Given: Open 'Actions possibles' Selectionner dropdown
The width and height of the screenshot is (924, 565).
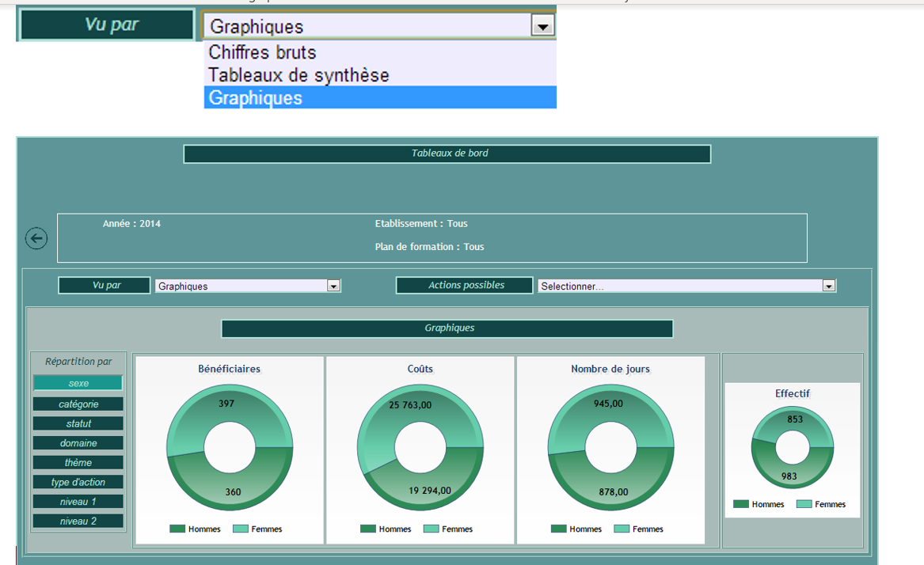Looking at the screenshot, I should (829, 286).
